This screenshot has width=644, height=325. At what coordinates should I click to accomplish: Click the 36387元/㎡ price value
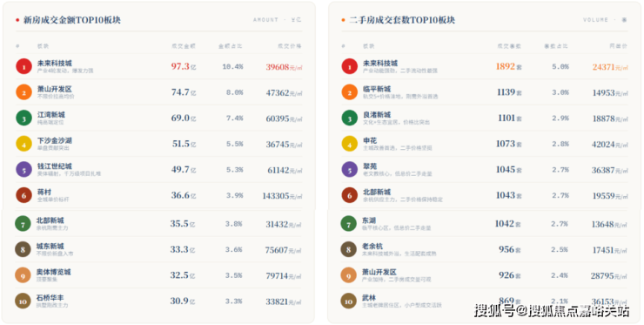click(610, 170)
